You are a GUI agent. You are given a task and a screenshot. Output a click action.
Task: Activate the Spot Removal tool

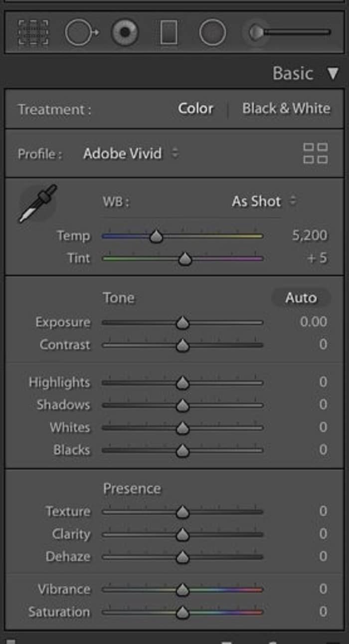point(80,33)
